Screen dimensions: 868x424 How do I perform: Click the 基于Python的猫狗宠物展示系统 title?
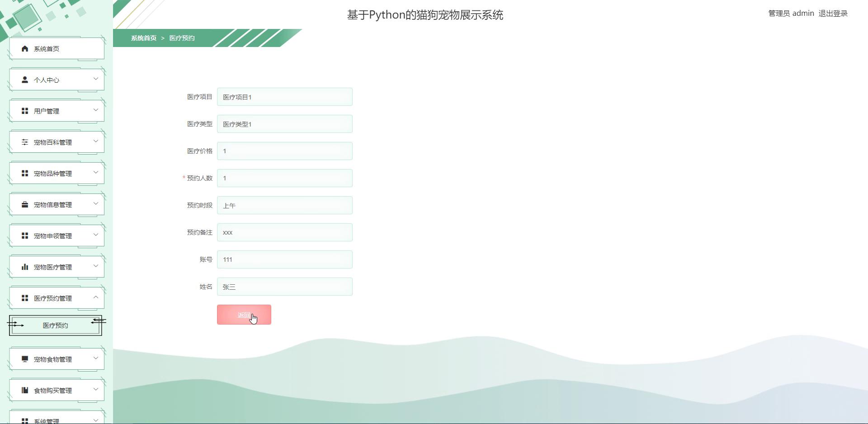[425, 15]
